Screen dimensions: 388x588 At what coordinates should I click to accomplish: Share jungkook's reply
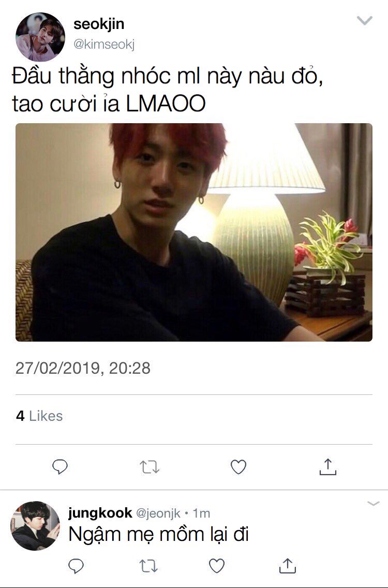point(288,566)
